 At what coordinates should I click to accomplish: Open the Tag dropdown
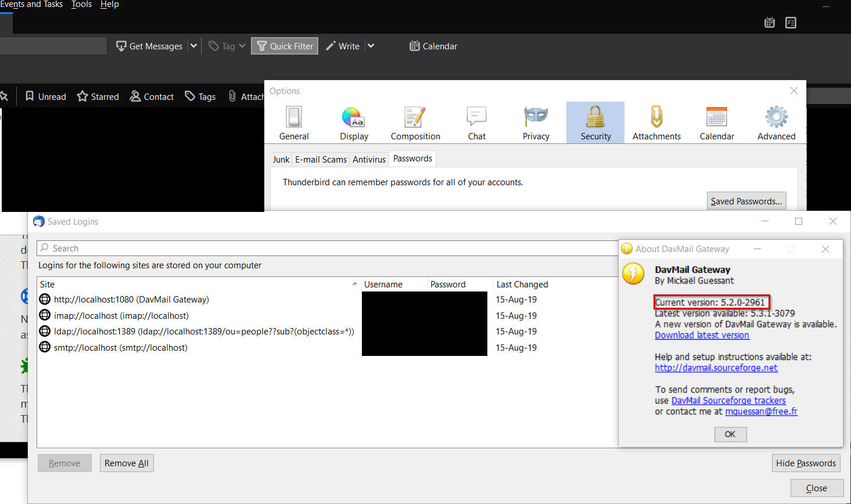(242, 45)
